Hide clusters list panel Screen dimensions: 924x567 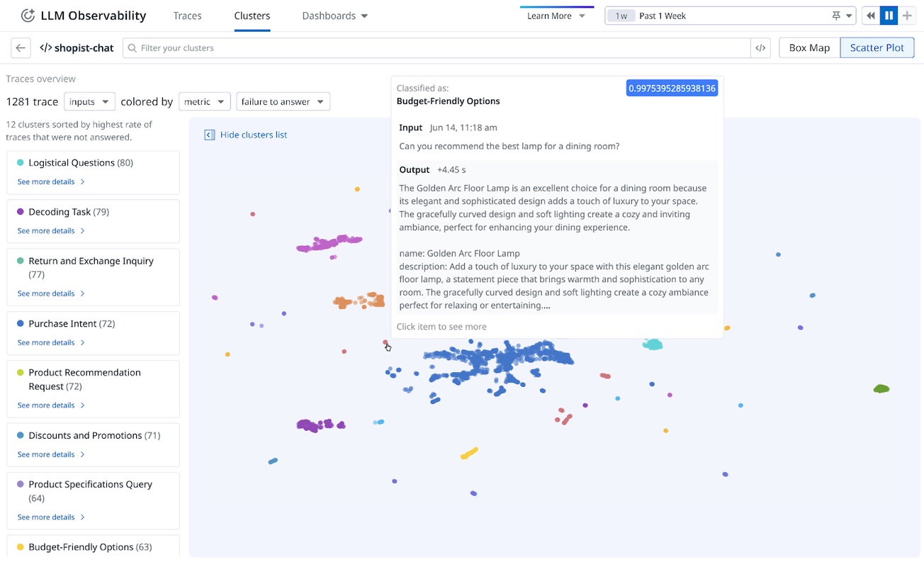click(x=246, y=135)
